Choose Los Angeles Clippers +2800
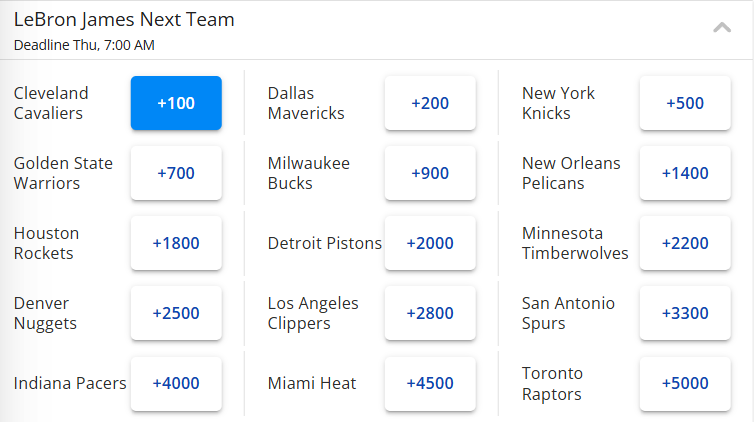 [430, 313]
